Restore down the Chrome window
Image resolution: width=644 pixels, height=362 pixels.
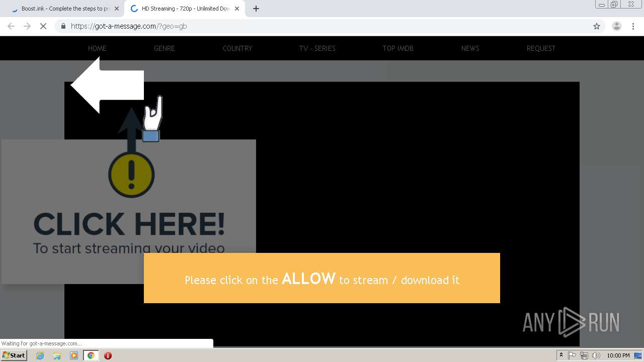coord(614,5)
